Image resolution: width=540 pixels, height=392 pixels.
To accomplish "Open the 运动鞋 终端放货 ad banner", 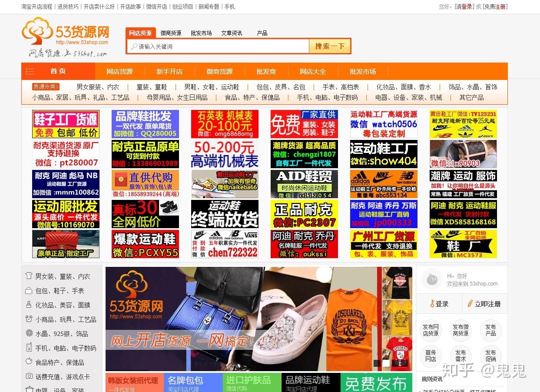I will pyautogui.click(x=225, y=214).
